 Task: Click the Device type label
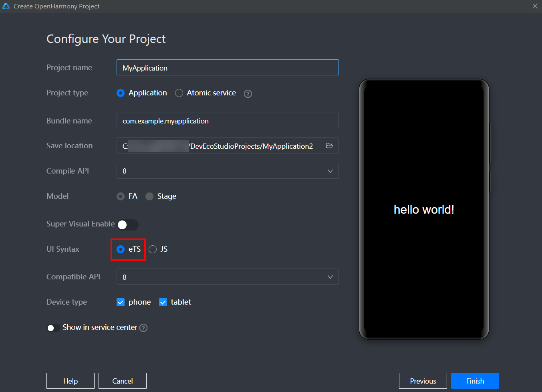(x=66, y=302)
